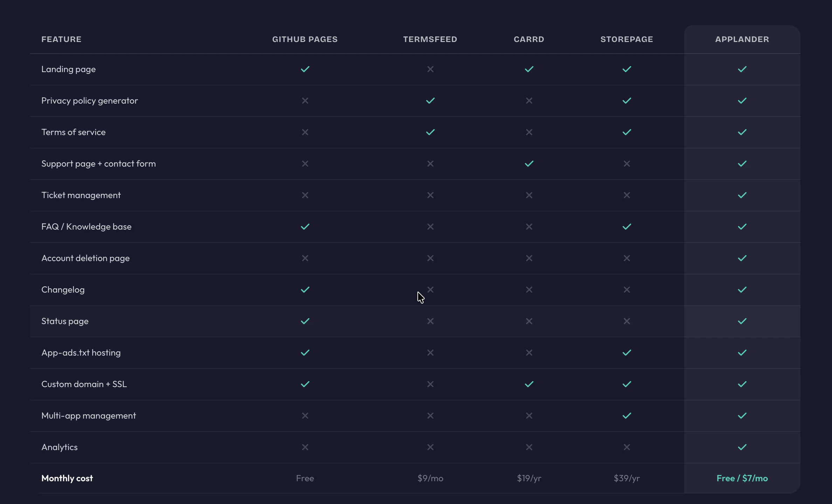Image resolution: width=832 pixels, height=504 pixels.
Task: Select the GITHUB PAGES column header
Action: (x=305, y=39)
